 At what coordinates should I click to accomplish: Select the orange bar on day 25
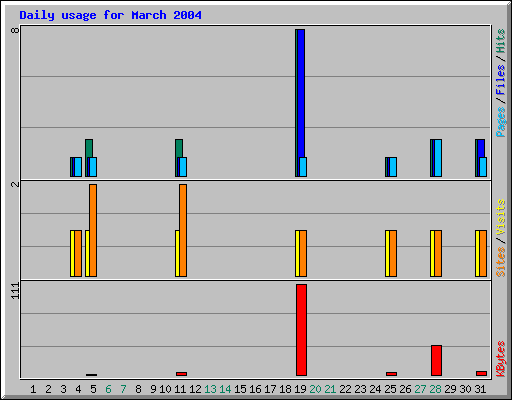click(x=393, y=253)
